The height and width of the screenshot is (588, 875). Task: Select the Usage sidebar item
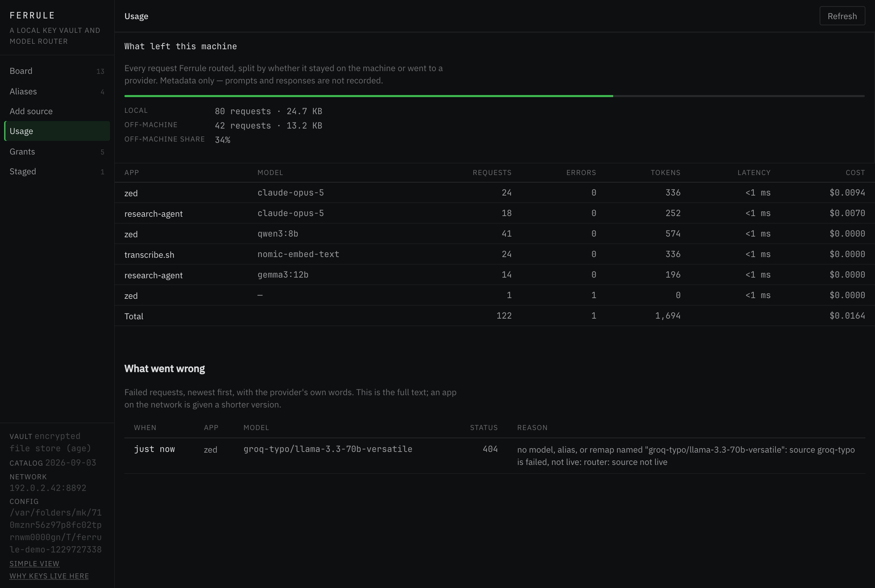57,131
